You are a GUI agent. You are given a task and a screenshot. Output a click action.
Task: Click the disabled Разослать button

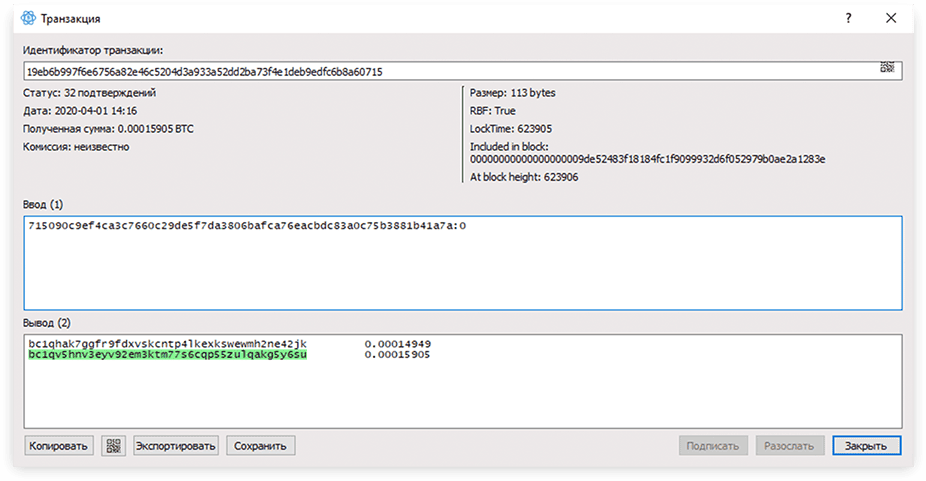point(790,446)
